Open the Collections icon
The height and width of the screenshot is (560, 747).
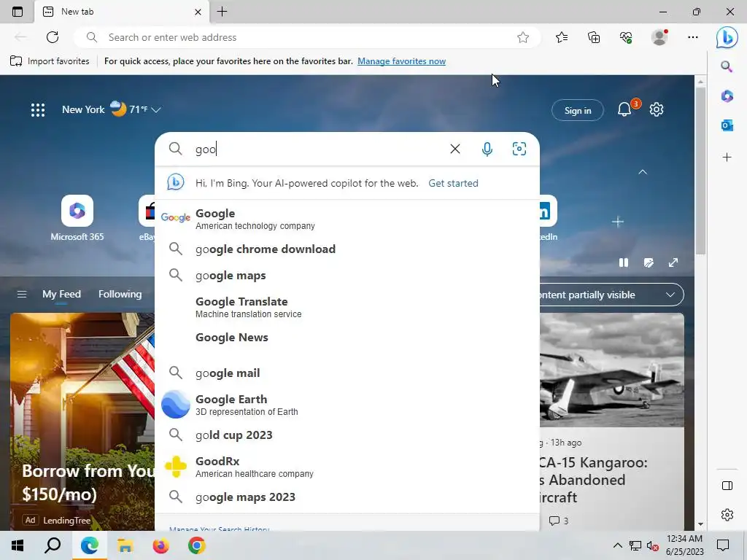[x=594, y=37]
